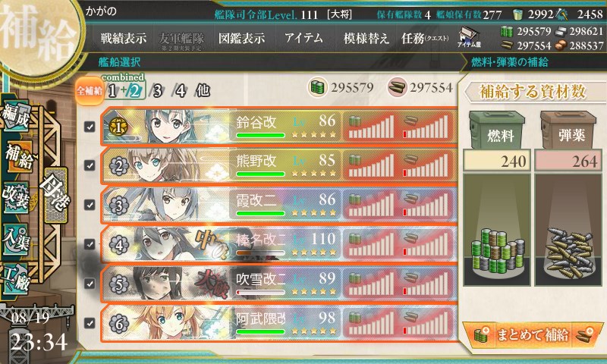607x364 pixels.
Task: Open the 任務 quest menu
Action: point(425,38)
